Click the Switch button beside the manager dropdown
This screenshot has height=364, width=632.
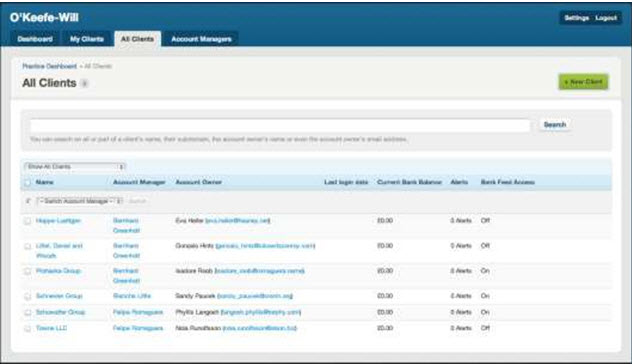click(x=137, y=201)
